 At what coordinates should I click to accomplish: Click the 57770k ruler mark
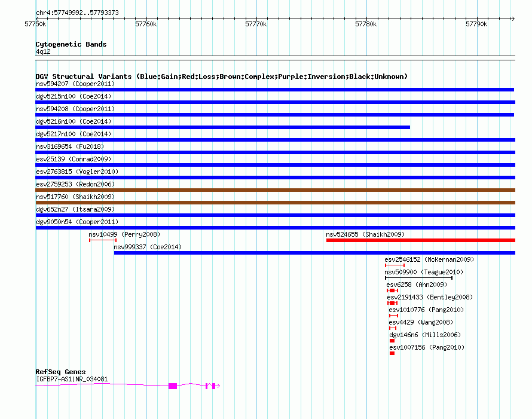click(256, 24)
